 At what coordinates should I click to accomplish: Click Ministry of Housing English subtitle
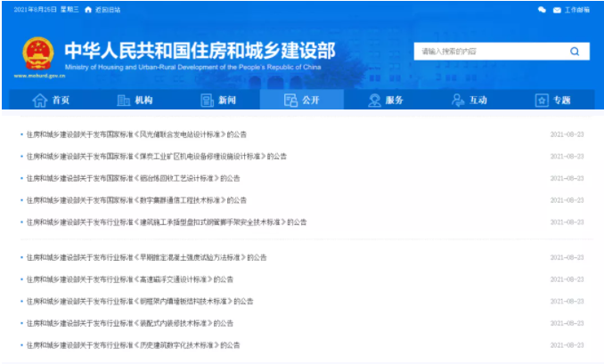(x=192, y=67)
